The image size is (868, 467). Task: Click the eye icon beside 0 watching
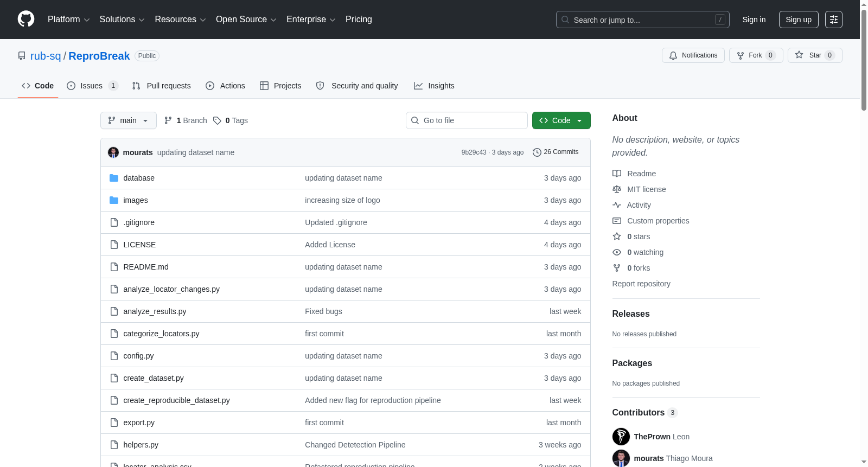click(x=617, y=252)
